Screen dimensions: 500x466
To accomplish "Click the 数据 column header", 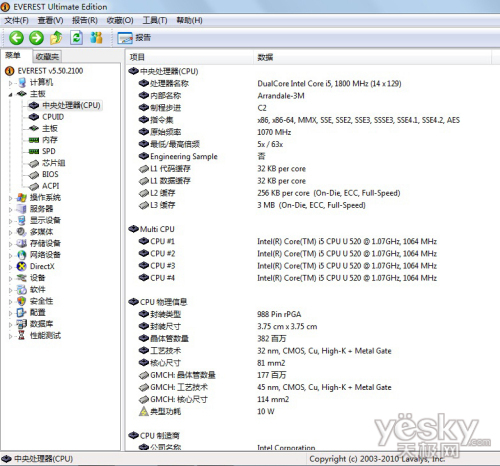I will coord(372,57).
